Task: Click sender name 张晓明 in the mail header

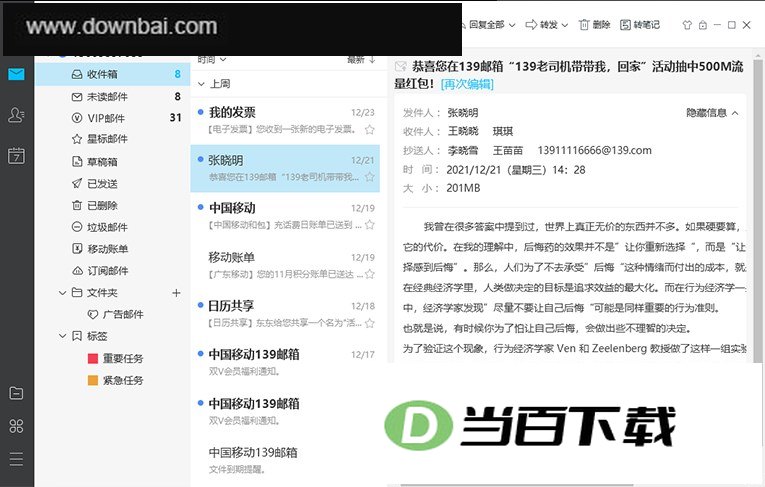Action: pos(463,113)
